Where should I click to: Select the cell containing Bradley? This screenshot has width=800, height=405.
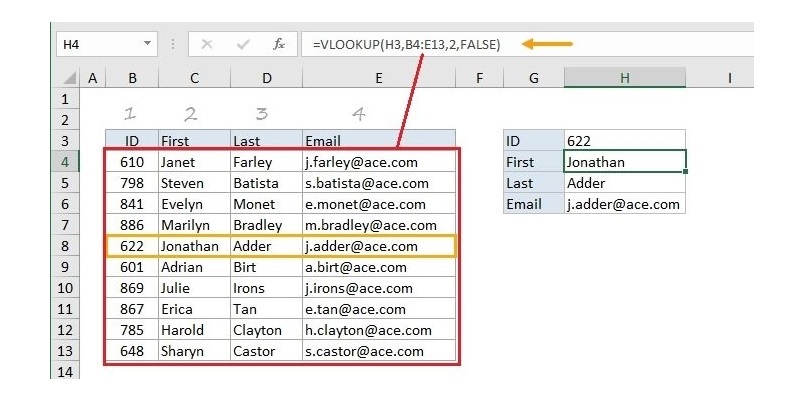[x=266, y=225]
